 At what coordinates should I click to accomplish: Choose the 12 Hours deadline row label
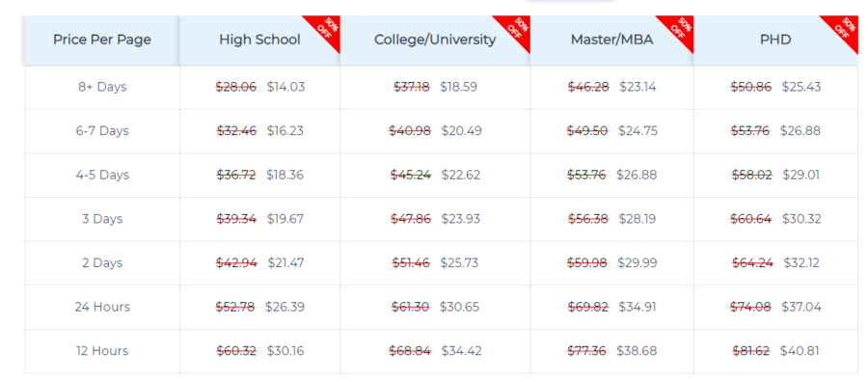click(102, 351)
